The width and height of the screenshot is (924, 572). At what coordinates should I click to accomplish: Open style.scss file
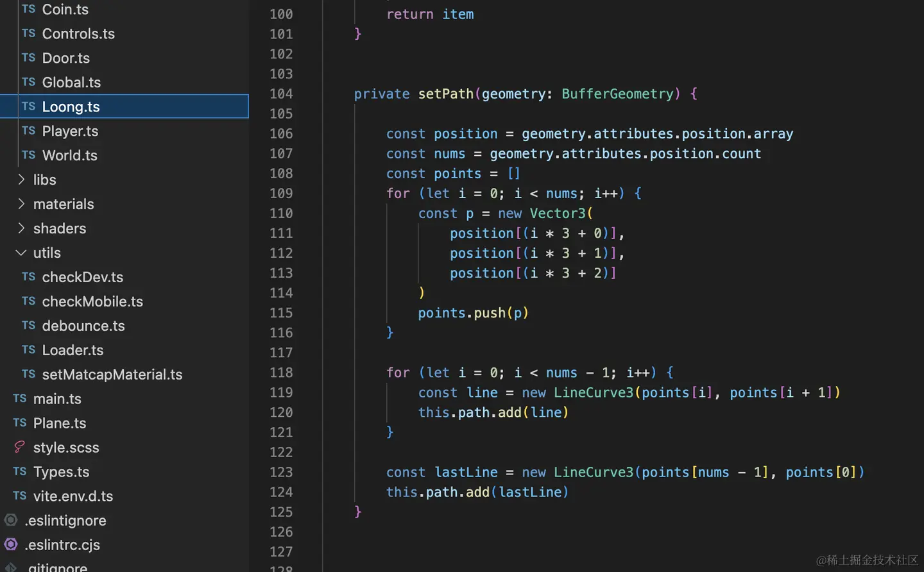coord(66,448)
